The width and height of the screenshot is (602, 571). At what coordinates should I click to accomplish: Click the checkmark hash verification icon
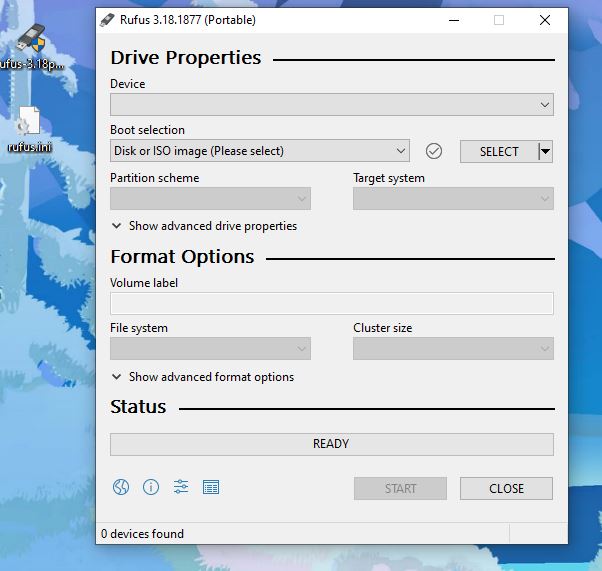[x=434, y=151]
